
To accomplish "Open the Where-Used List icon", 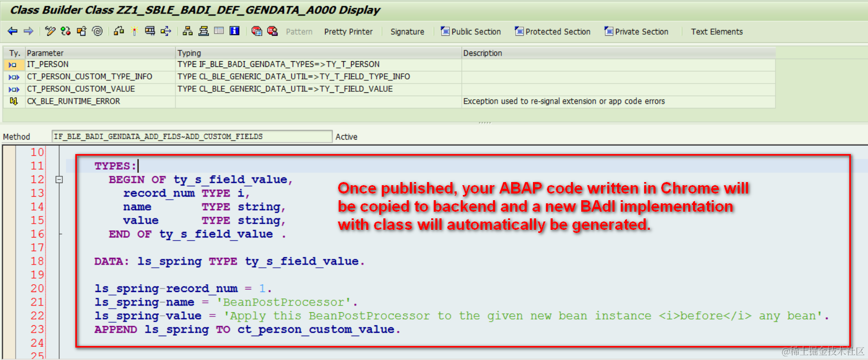I will (150, 31).
